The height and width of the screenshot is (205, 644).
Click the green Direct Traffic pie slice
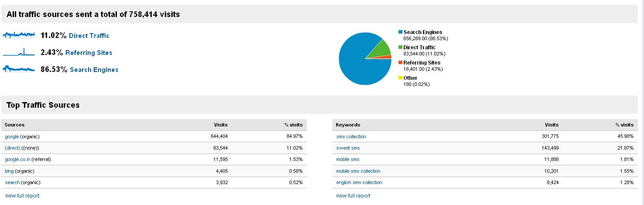click(x=381, y=50)
